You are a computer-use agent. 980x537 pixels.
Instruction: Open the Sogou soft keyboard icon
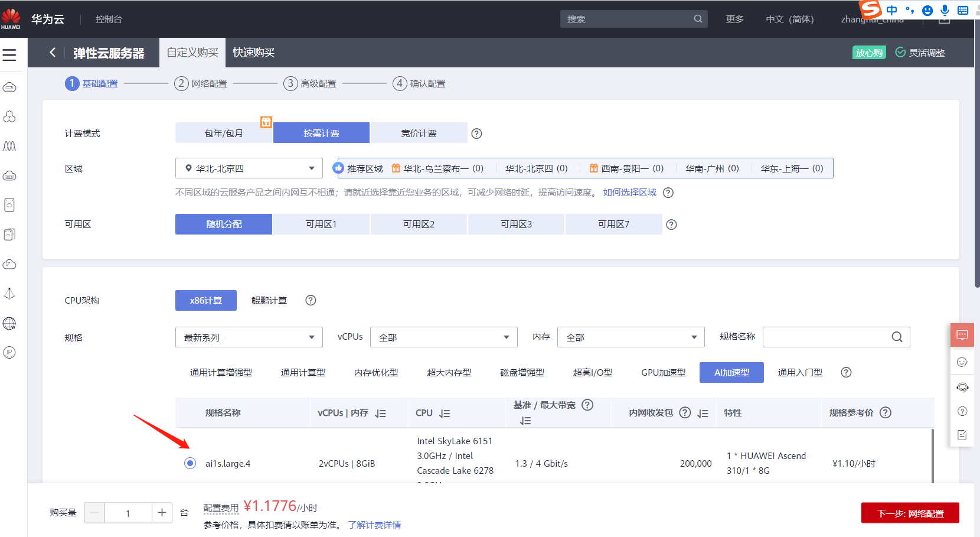point(963,10)
